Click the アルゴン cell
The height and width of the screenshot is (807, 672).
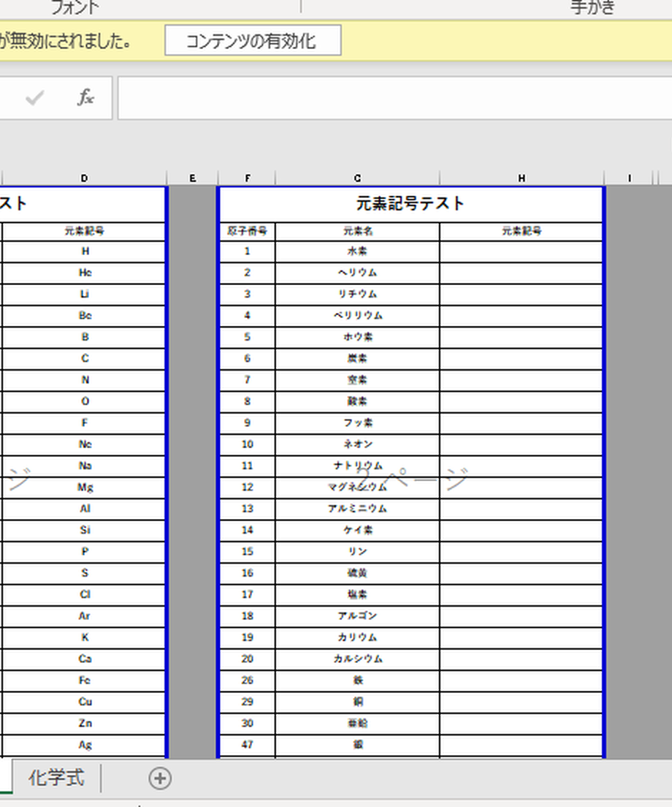[x=357, y=616]
